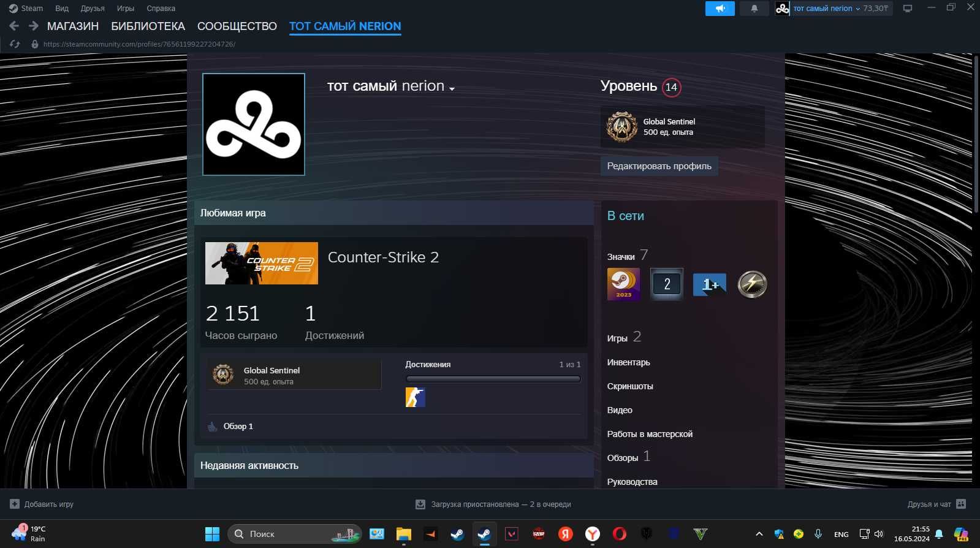
Task: Click the ENG language indicator
Action: (841, 535)
